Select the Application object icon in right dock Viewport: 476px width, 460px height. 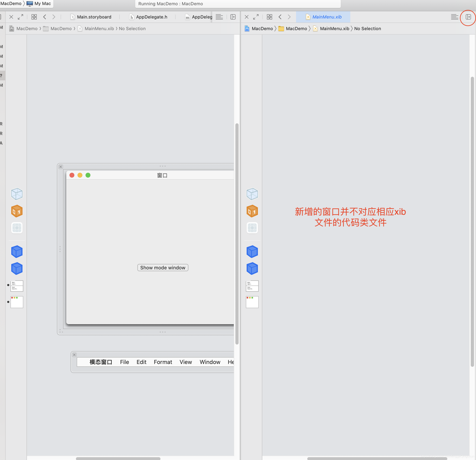252,228
